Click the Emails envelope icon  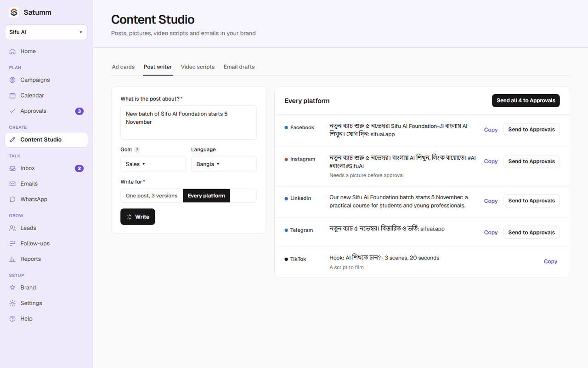tap(12, 184)
